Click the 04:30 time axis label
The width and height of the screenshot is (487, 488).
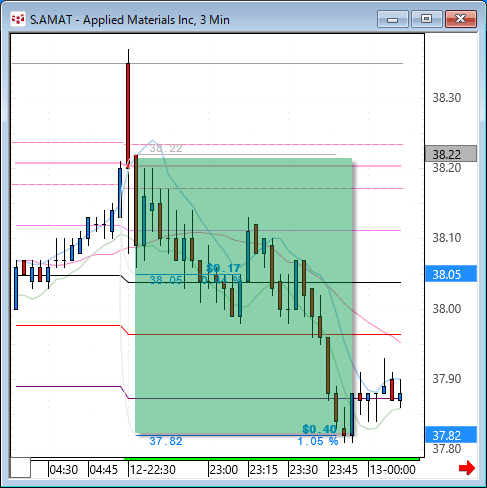tap(64, 470)
